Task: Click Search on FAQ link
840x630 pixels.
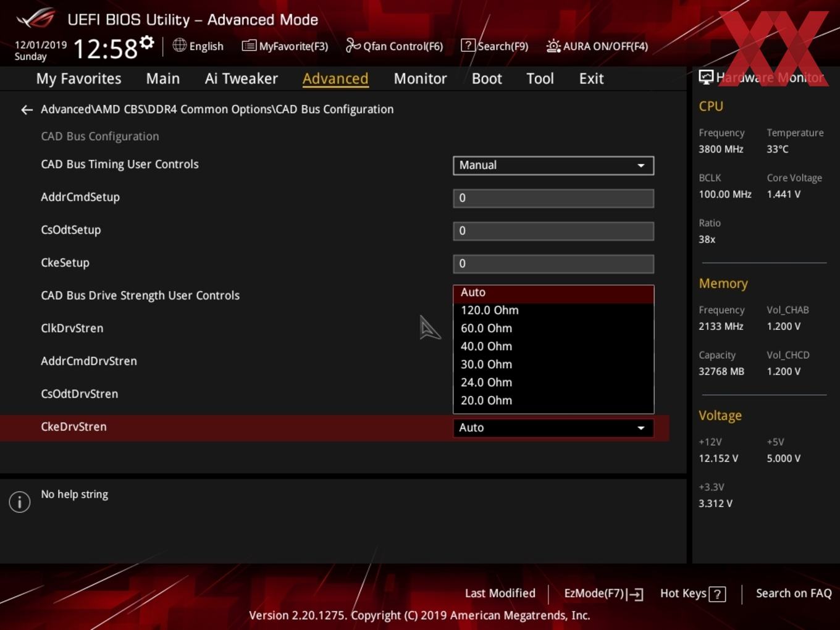Action: (794, 594)
